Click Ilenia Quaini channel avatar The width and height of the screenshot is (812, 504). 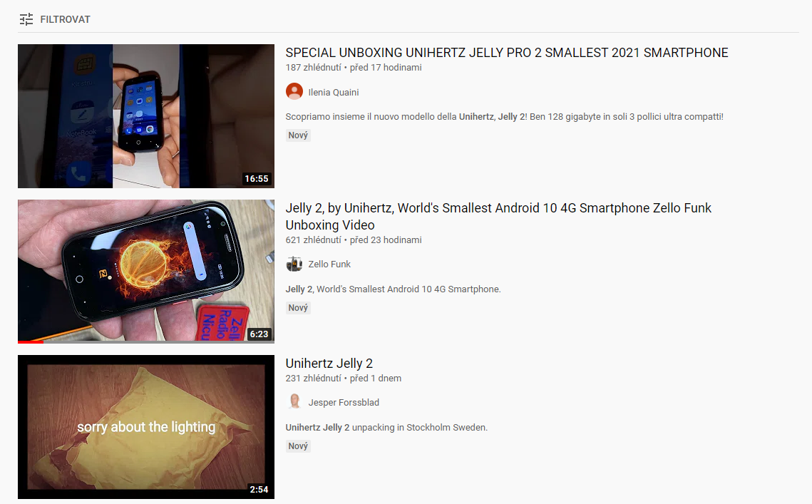click(294, 92)
